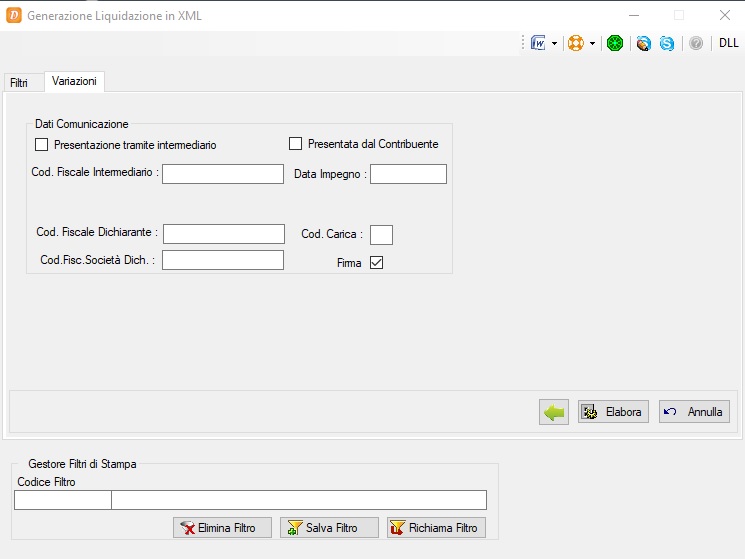Image resolution: width=745 pixels, height=559 pixels.
Task: Click the Elabora button
Action: click(613, 412)
